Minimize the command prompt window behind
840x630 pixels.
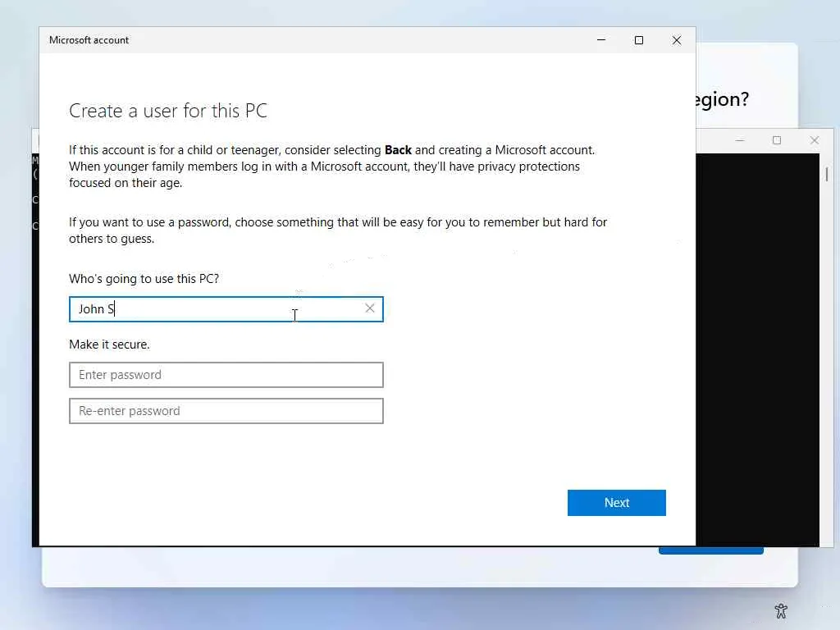tap(740, 140)
